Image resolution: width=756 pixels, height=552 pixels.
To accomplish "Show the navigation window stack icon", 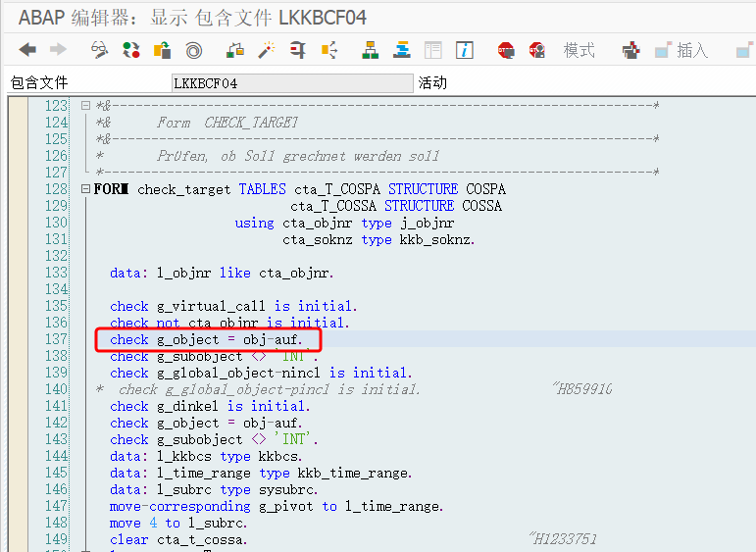I will coord(402,50).
